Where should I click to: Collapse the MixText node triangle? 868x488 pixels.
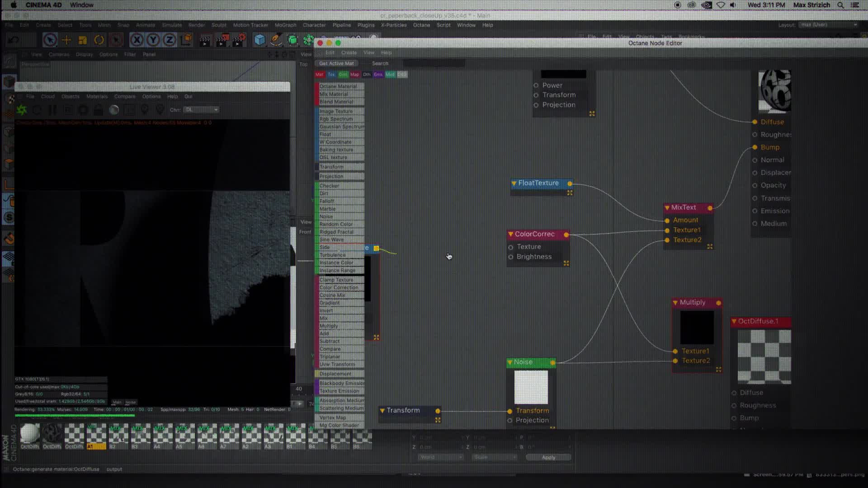click(667, 208)
